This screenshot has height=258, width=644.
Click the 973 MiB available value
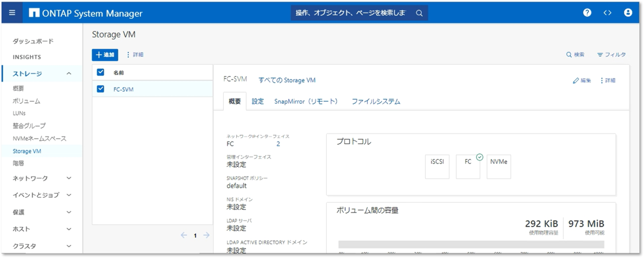point(586,224)
